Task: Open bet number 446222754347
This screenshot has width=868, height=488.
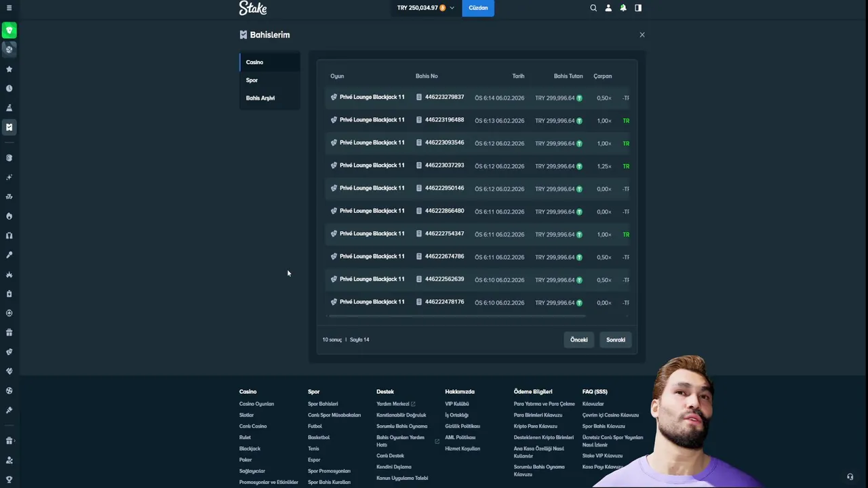Action: point(444,234)
